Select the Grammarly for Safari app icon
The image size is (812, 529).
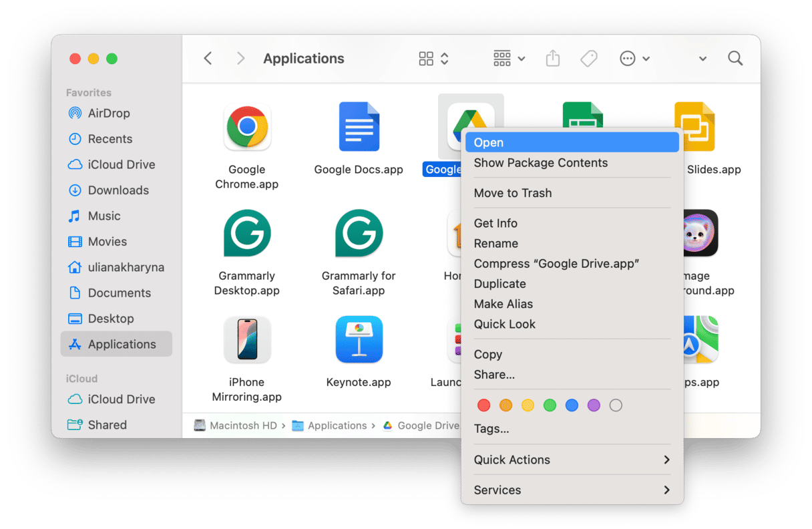tap(359, 234)
